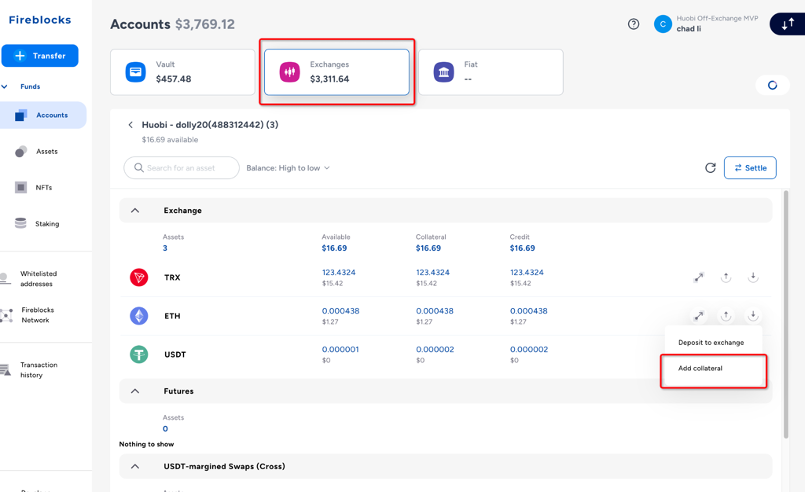
Task: Open the Balance: High to low dropdown
Action: [x=288, y=168]
